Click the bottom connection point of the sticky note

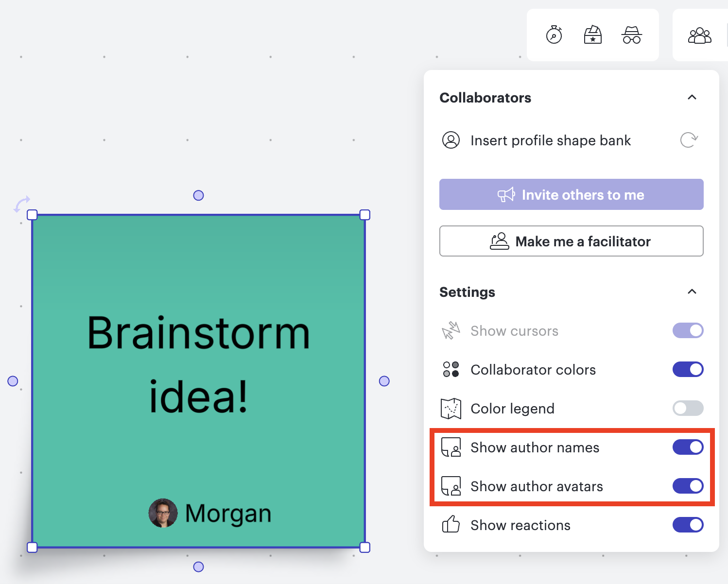pyautogui.click(x=198, y=567)
